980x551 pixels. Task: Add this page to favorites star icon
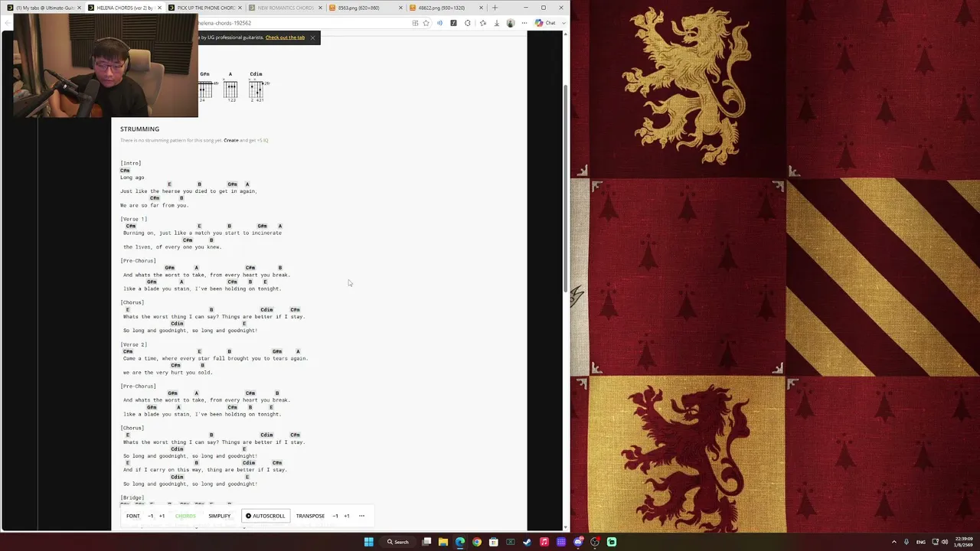pyautogui.click(x=426, y=23)
